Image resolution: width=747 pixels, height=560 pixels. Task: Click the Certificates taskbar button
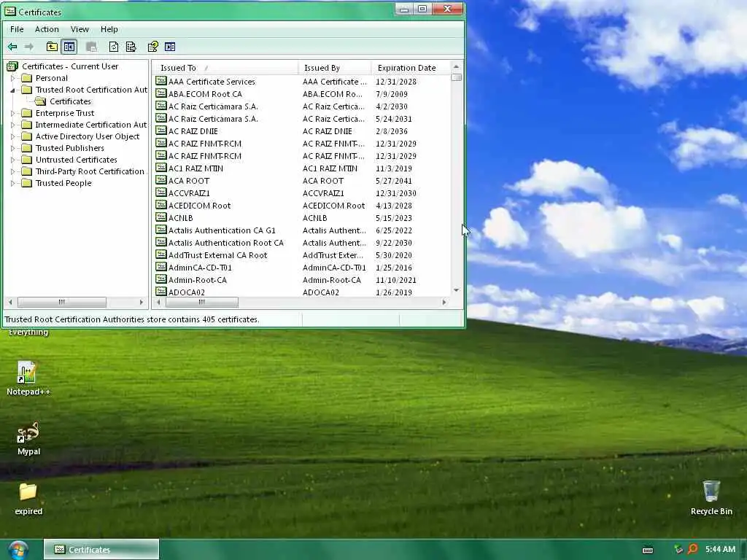[101, 550]
